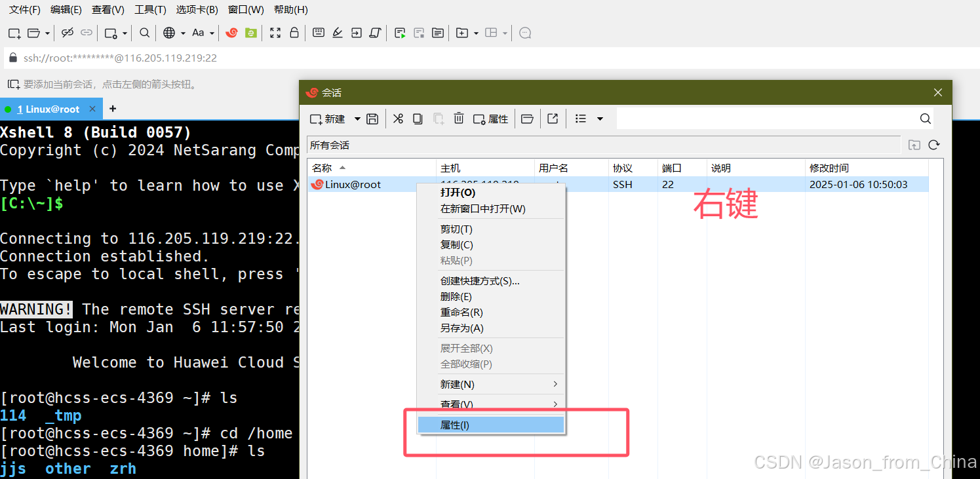Click the Sessions dialog search input field
Screen dimensions: 980x479
point(768,119)
